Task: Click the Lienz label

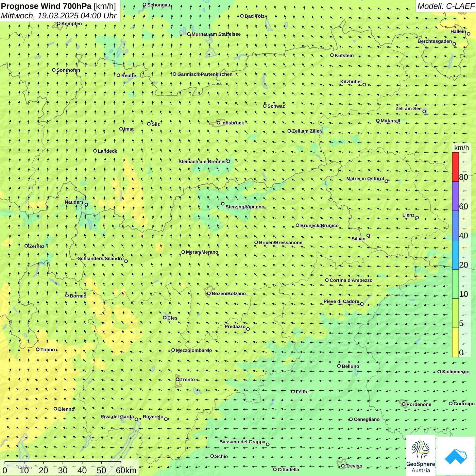Action: click(x=408, y=215)
